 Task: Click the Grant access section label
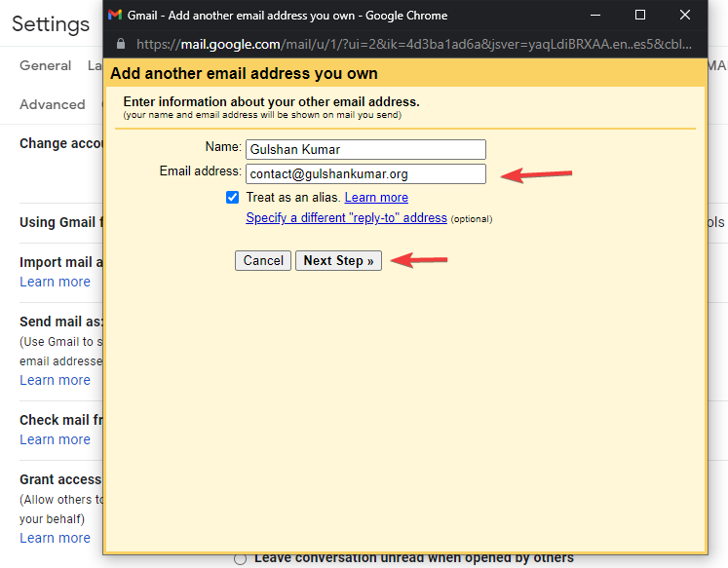click(60, 479)
